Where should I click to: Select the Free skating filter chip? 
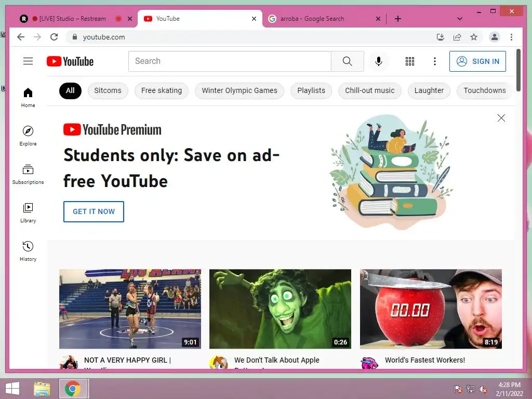click(162, 90)
